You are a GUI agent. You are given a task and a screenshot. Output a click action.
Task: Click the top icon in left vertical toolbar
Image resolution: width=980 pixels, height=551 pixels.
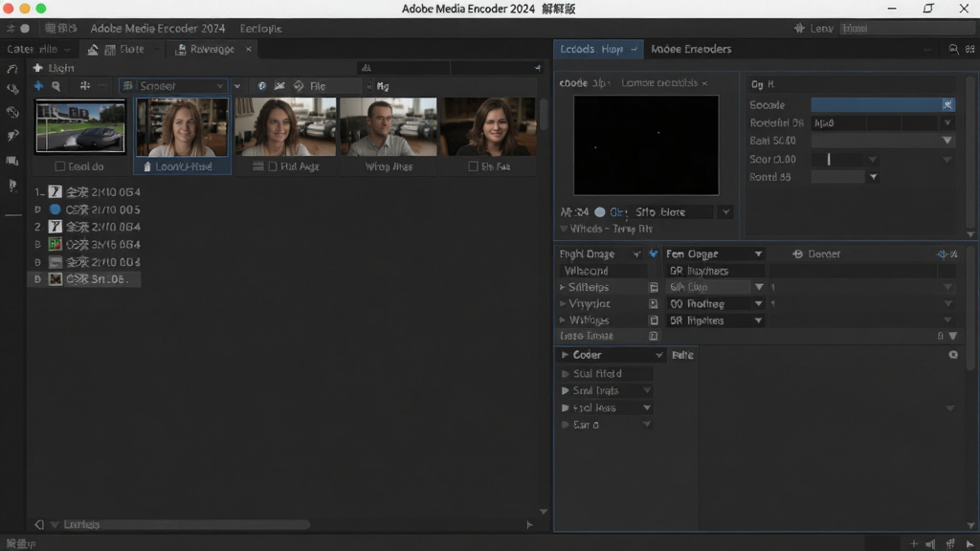coord(11,69)
